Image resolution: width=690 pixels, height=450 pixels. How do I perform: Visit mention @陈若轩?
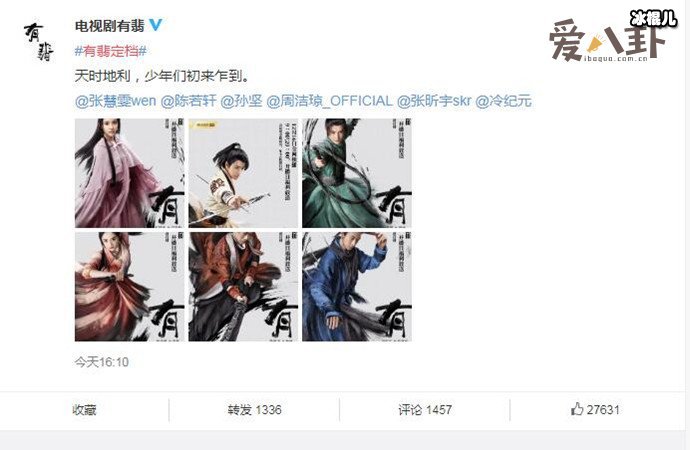pyautogui.click(x=189, y=101)
